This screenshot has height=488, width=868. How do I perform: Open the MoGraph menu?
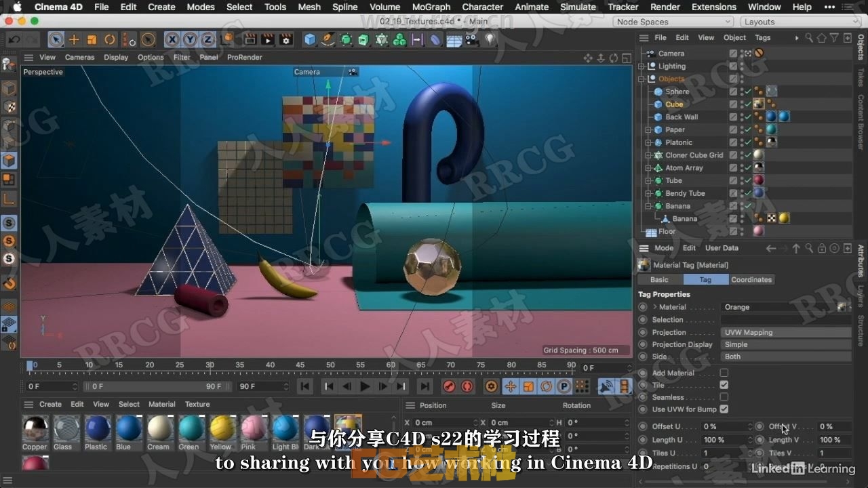click(x=431, y=7)
